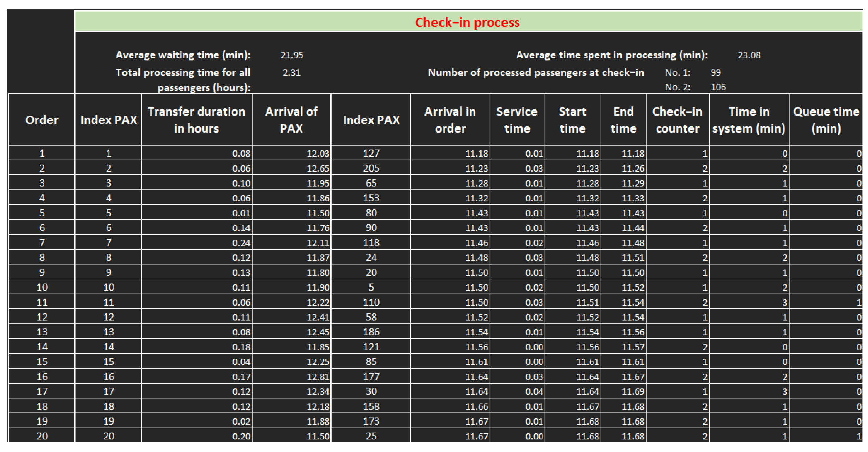This screenshot has height=452, width=868.
Task: Click the Check-in process title banner
Action: [x=467, y=22]
